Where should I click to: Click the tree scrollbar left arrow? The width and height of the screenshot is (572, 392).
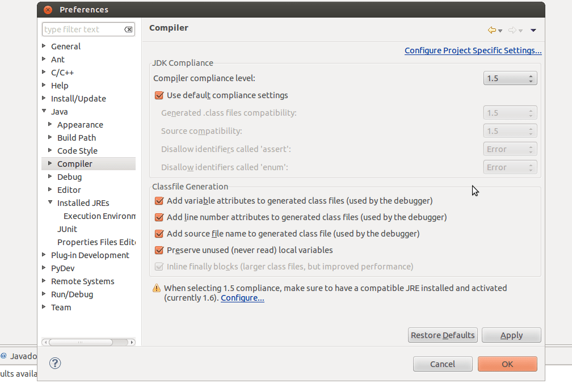(x=45, y=343)
